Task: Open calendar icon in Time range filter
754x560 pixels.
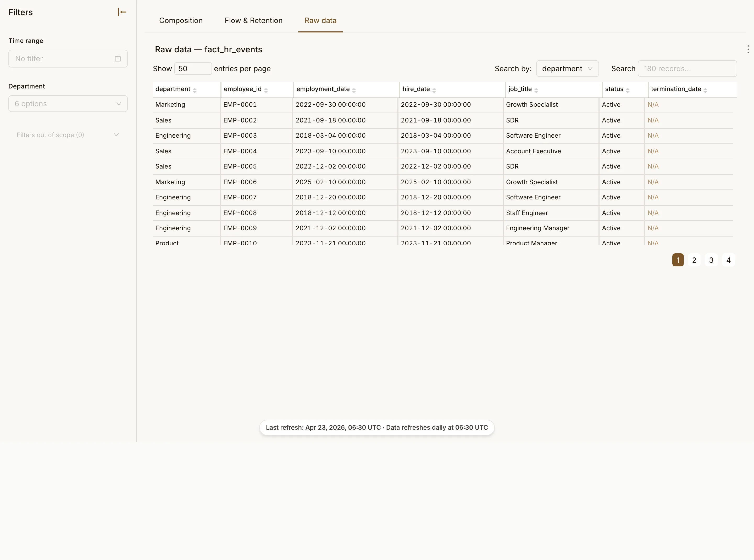Action: [x=118, y=59]
